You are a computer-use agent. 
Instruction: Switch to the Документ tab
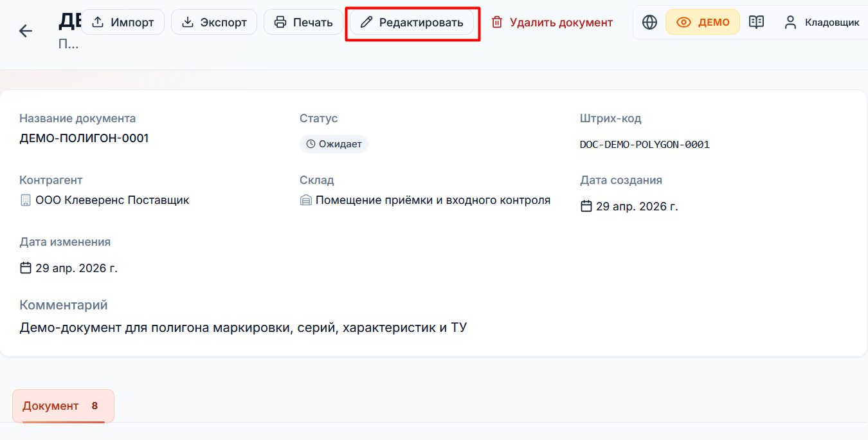tap(63, 406)
